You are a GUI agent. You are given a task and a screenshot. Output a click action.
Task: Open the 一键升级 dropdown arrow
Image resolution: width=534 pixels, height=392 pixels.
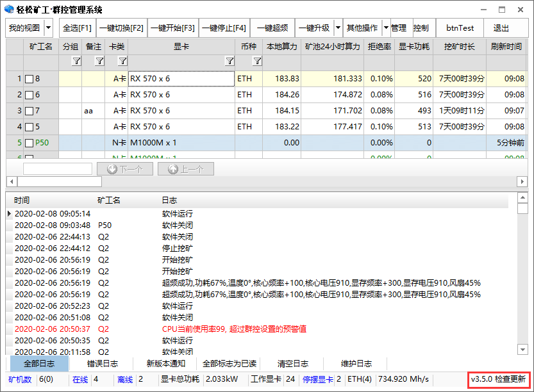pyautogui.click(x=337, y=28)
